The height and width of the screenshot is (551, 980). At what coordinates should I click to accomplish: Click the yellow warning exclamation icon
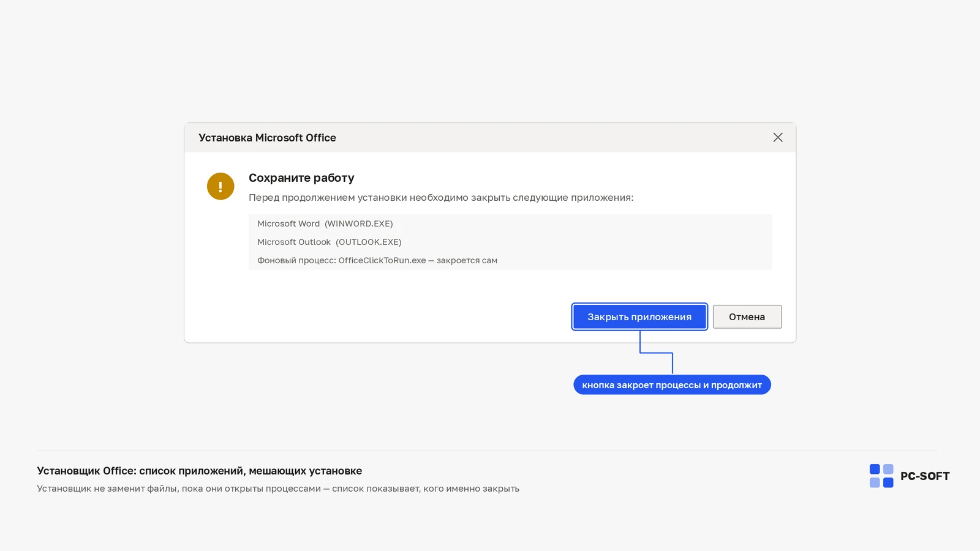click(x=221, y=186)
